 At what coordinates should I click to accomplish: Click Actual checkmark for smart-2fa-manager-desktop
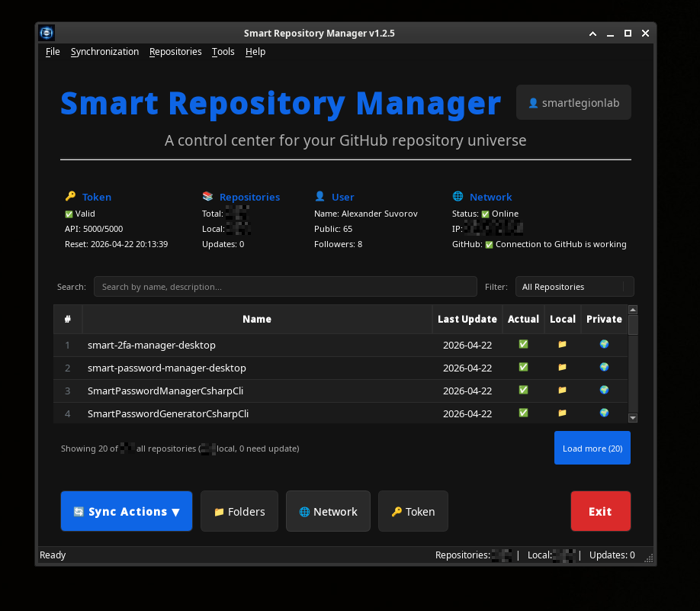[523, 344]
